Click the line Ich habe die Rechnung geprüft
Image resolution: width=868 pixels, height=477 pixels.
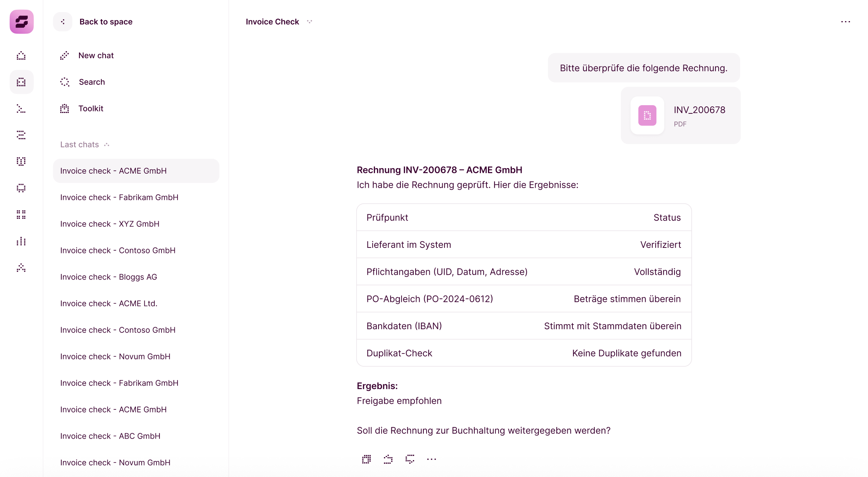coord(468,185)
